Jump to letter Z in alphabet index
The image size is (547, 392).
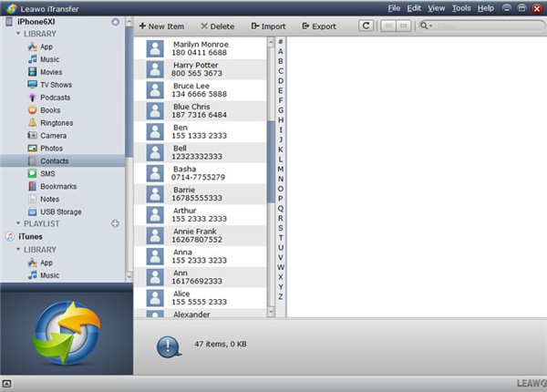pyautogui.click(x=281, y=297)
